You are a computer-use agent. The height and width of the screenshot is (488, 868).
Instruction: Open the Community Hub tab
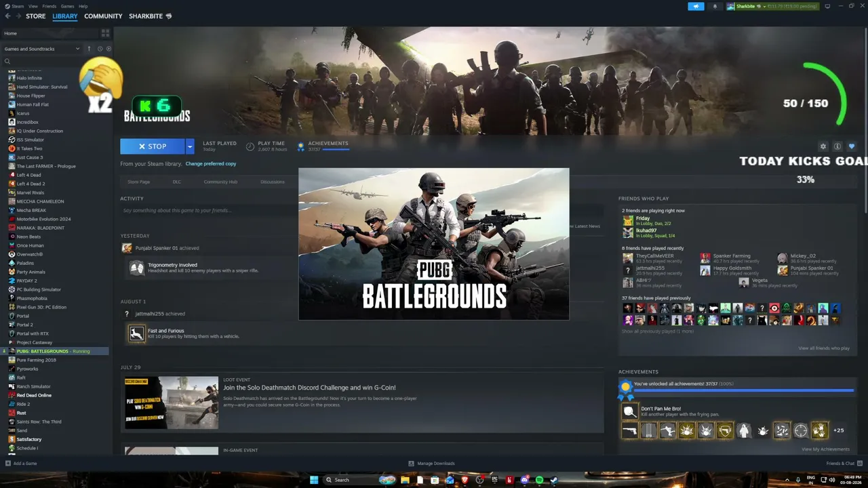tap(220, 182)
